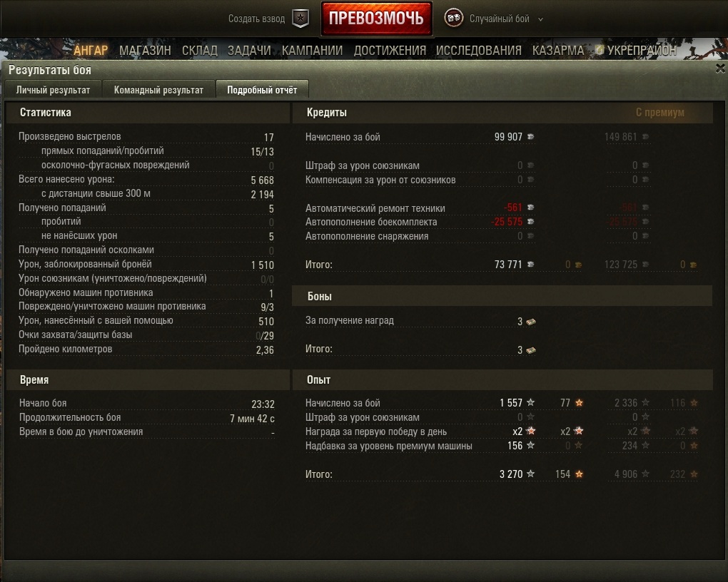Open the Командный результат tab
This screenshot has width=728, height=582.
(158, 90)
